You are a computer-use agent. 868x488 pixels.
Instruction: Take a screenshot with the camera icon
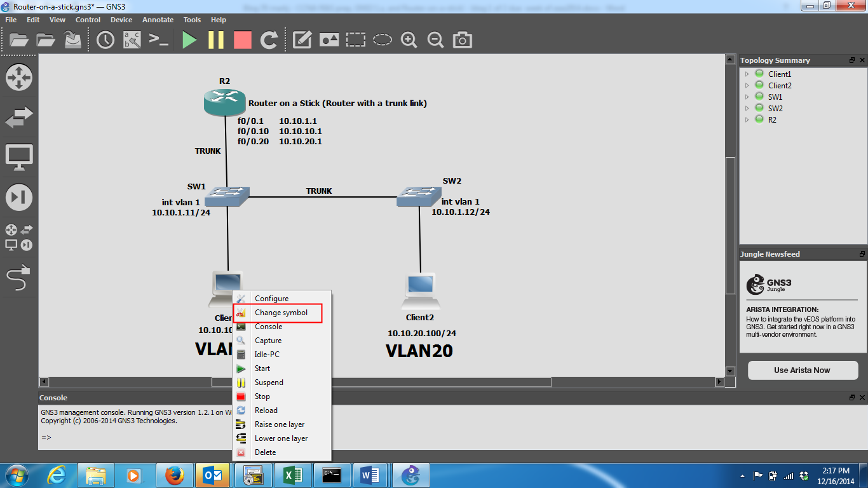click(x=462, y=39)
